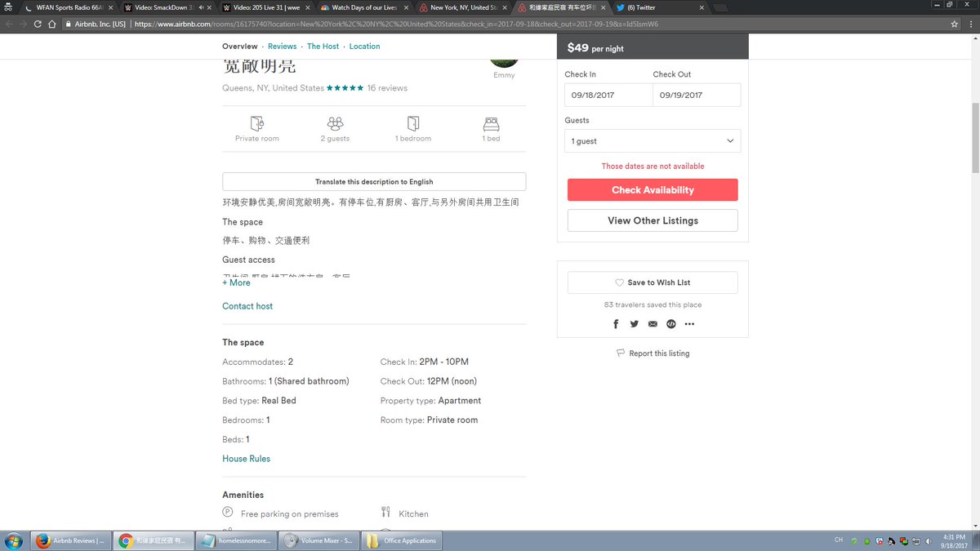Jump to Overview section
The image size is (980, 551).
tap(240, 47)
